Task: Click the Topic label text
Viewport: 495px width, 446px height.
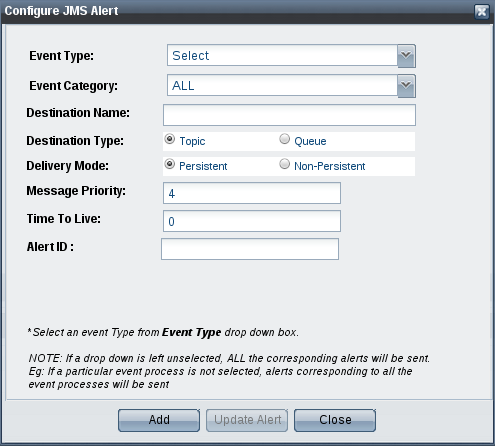Action: pos(192,141)
